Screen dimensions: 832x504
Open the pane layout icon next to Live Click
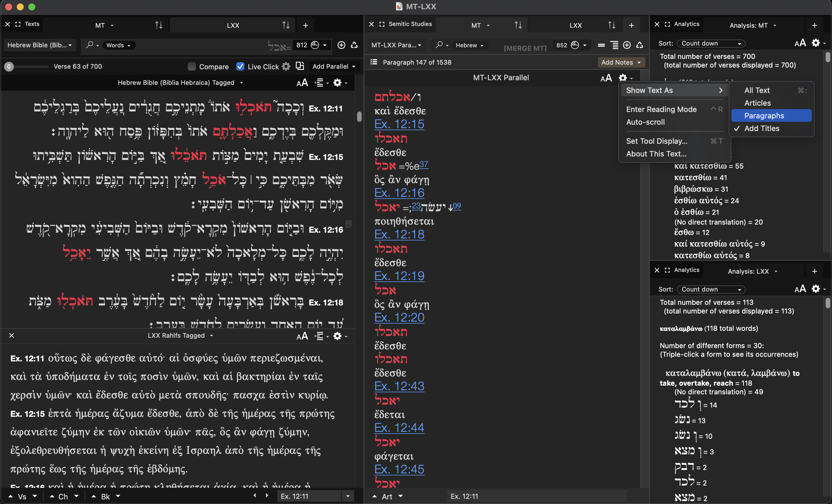(300, 66)
